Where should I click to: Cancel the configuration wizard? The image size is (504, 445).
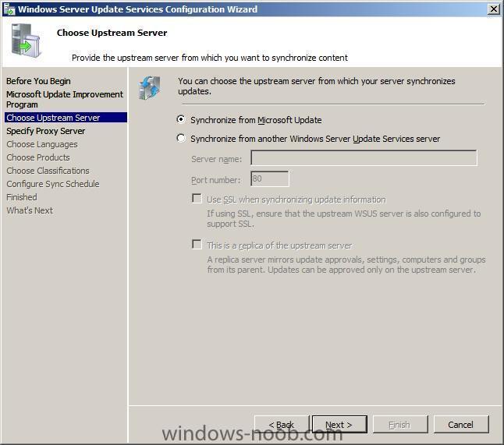461,425
